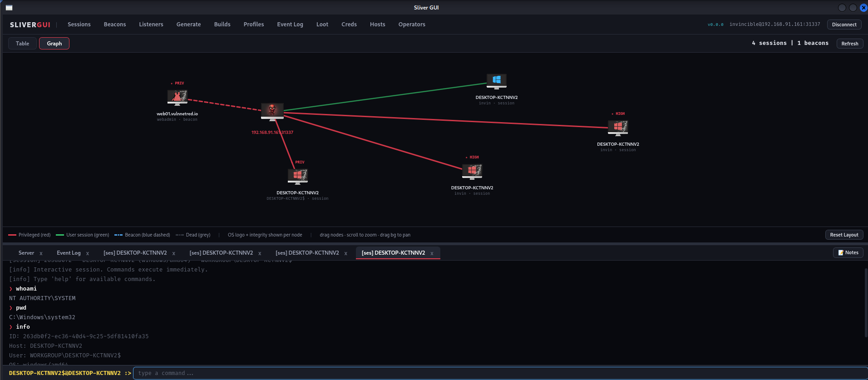Close the Event Log console tab
The height and width of the screenshot is (380, 868).
point(88,253)
